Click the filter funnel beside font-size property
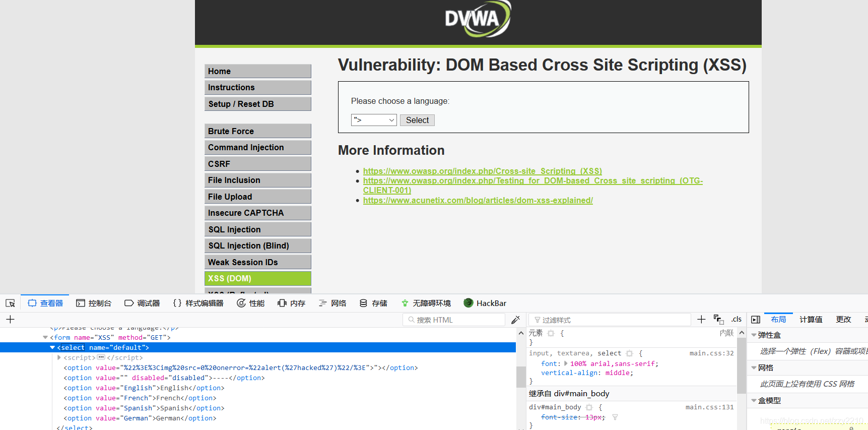 tap(615, 417)
